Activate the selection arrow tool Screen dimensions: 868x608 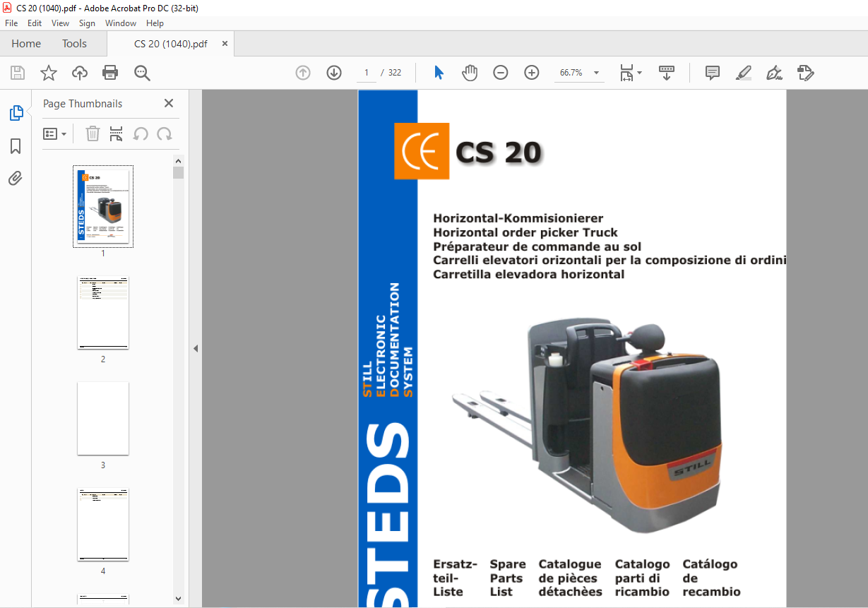click(x=439, y=73)
